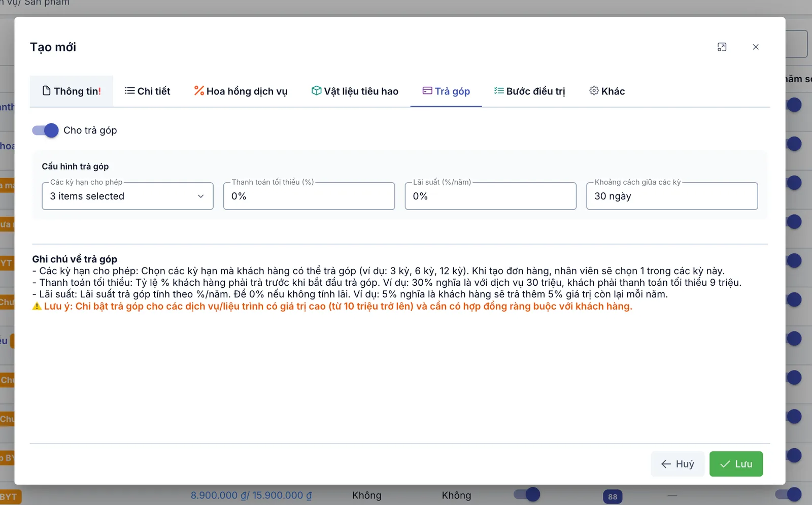Viewport: 812px width, 505px height.
Task: Save with the Lưu button
Action: (x=736, y=464)
